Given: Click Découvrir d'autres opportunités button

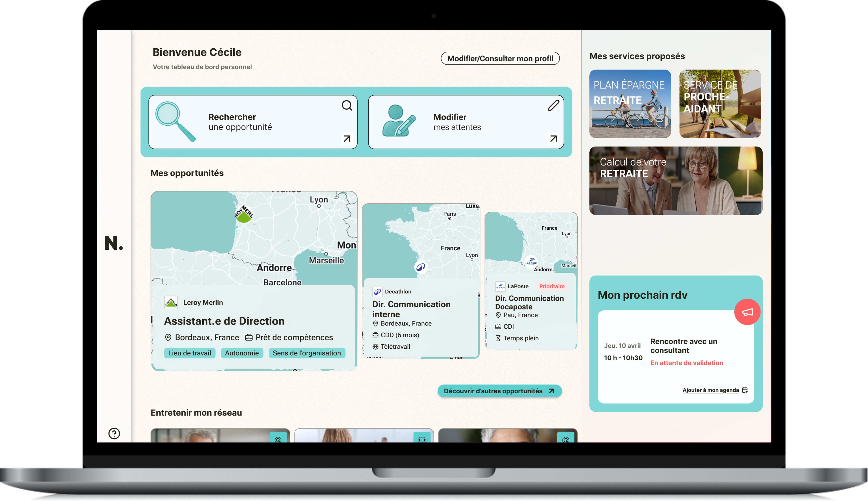Looking at the screenshot, I should coord(499,391).
